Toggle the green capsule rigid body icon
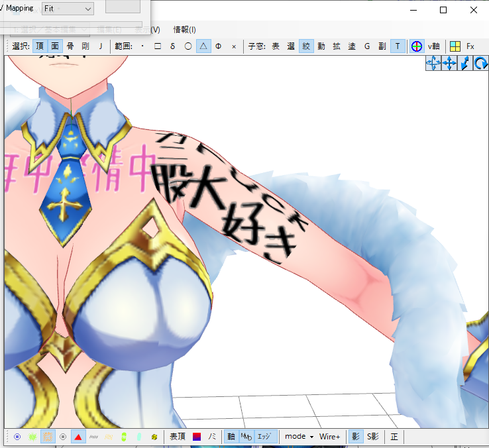The image size is (489, 448). [x=124, y=437]
